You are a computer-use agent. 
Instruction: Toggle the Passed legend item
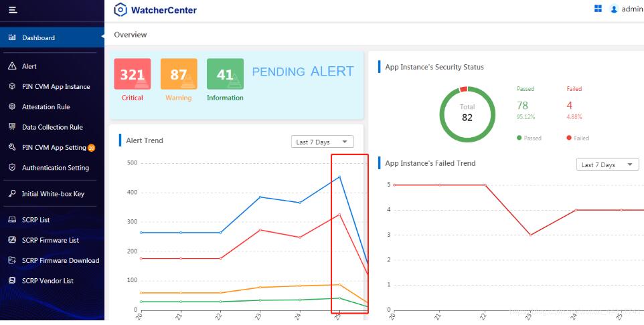point(529,138)
